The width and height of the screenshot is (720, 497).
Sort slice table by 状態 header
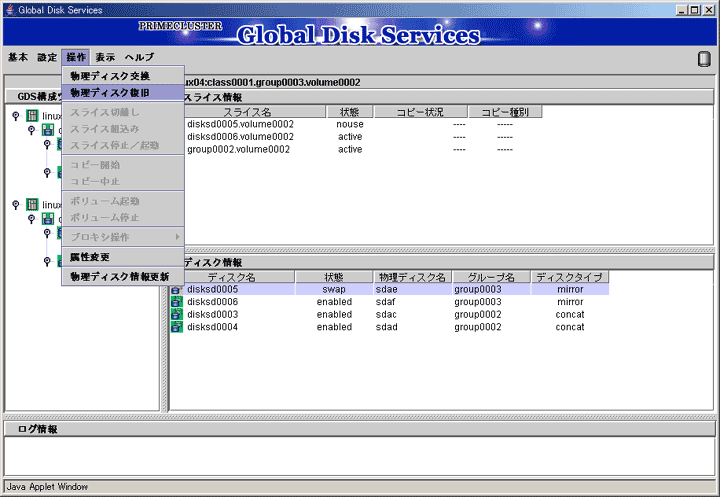(349, 112)
